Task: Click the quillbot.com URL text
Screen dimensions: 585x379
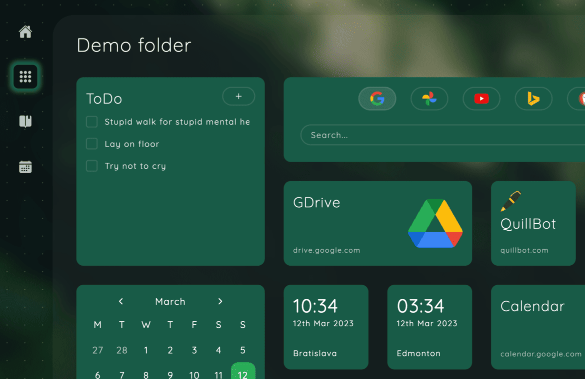Action: click(524, 250)
